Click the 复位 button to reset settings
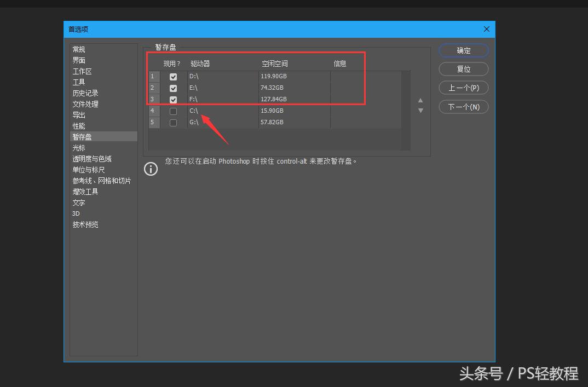 coord(463,69)
